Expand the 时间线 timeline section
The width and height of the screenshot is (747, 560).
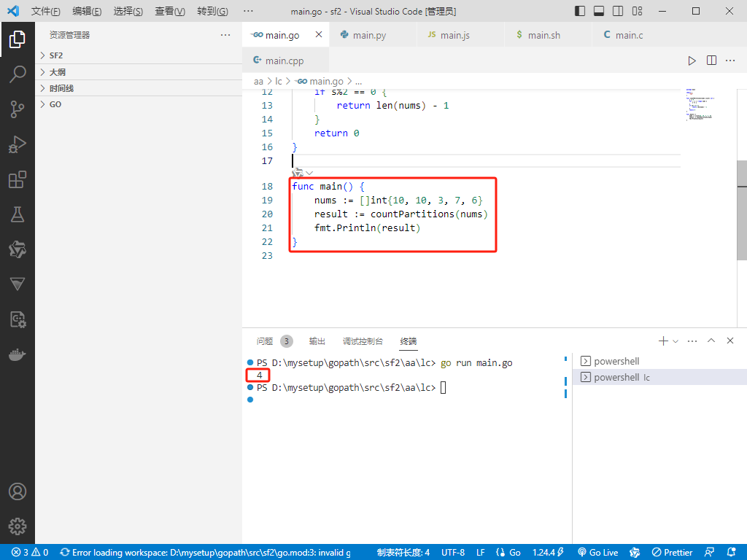139,88
